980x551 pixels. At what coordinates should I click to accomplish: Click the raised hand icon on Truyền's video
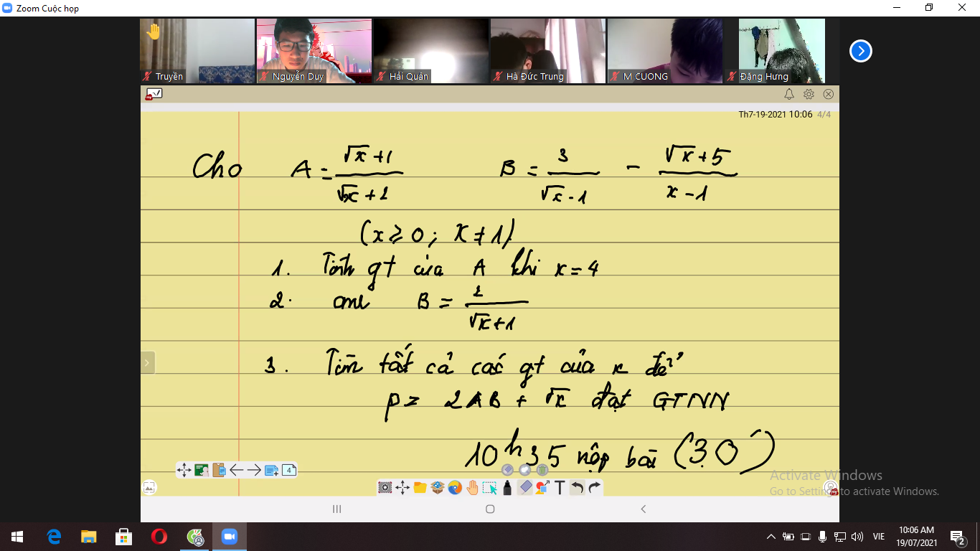[153, 32]
